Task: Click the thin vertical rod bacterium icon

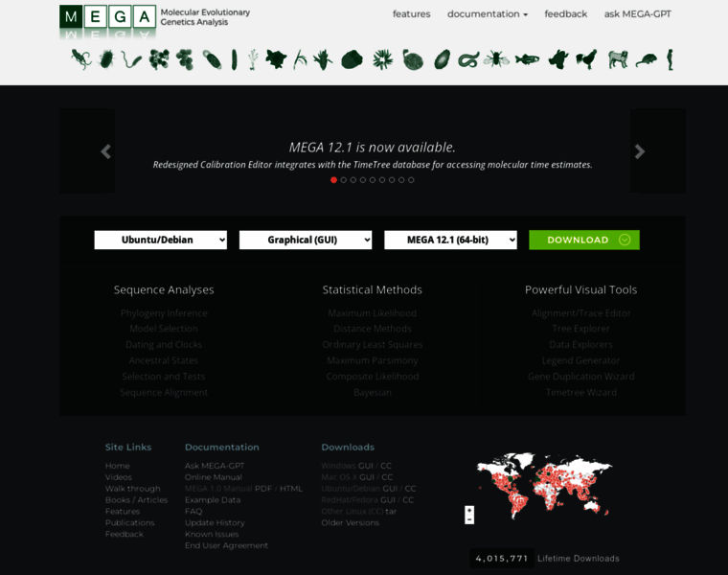Action: [x=235, y=59]
